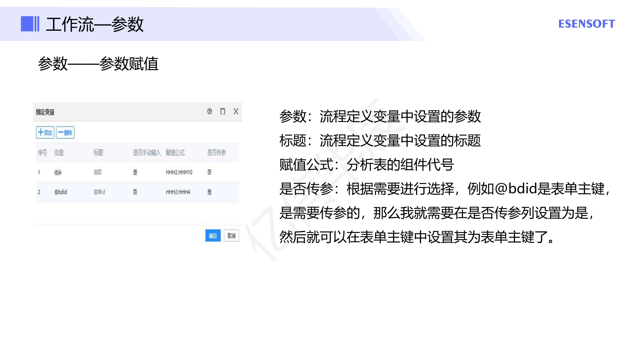
Task: Close the 绑定变量 dialog with X
Action: tap(236, 111)
